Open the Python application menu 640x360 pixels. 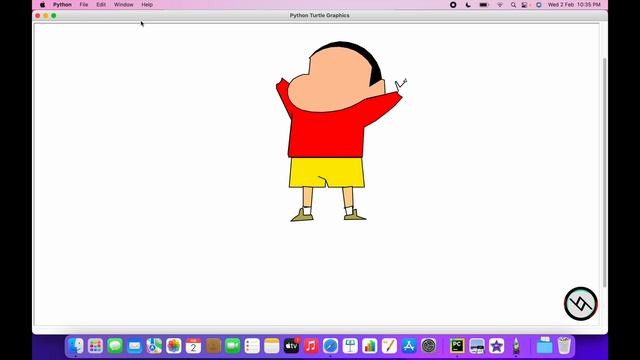[62, 5]
